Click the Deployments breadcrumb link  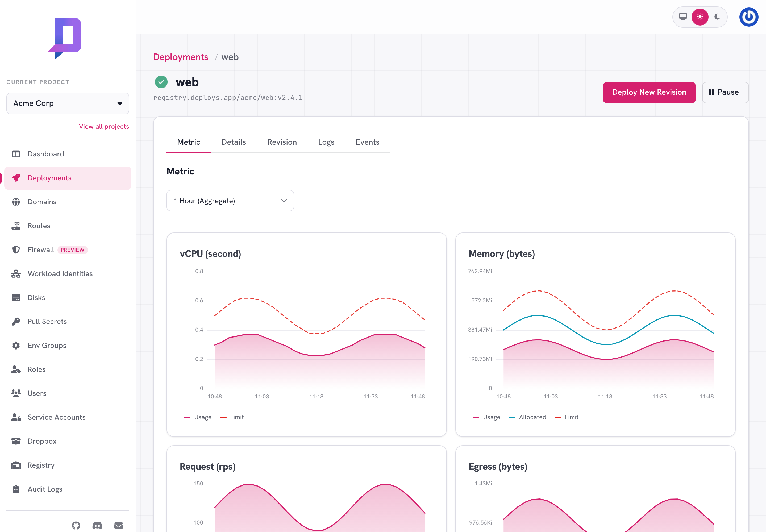coord(181,57)
